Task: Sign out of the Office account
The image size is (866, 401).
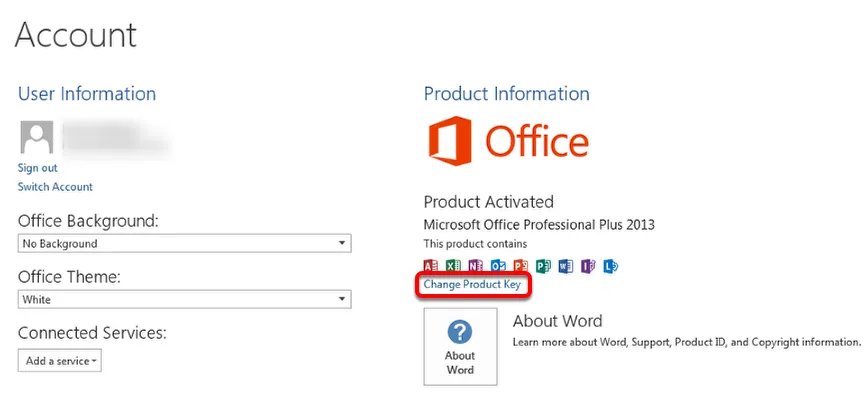Action: pyautogui.click(x=37, y=168)
